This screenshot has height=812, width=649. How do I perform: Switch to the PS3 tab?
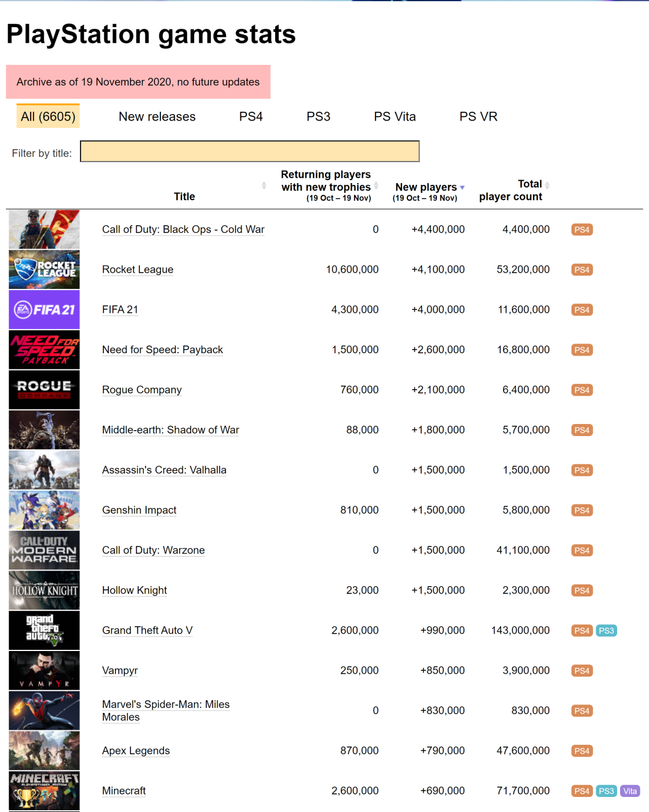[x=318, y=117]
